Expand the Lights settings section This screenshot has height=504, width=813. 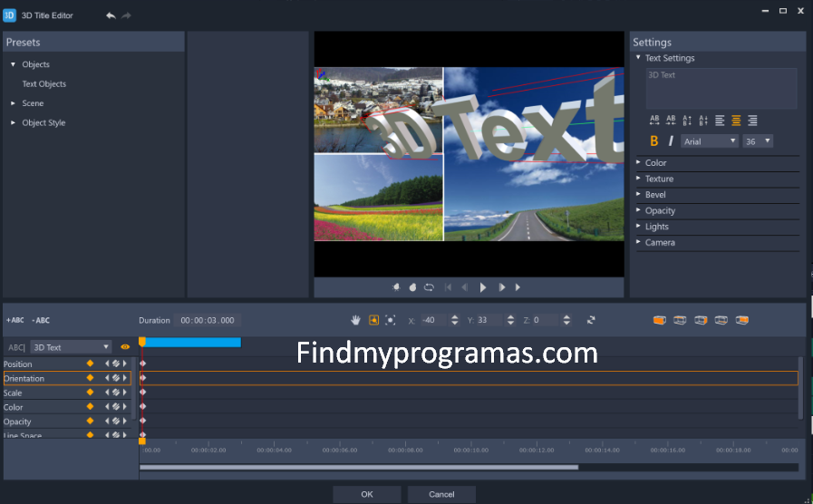(638, 226)
